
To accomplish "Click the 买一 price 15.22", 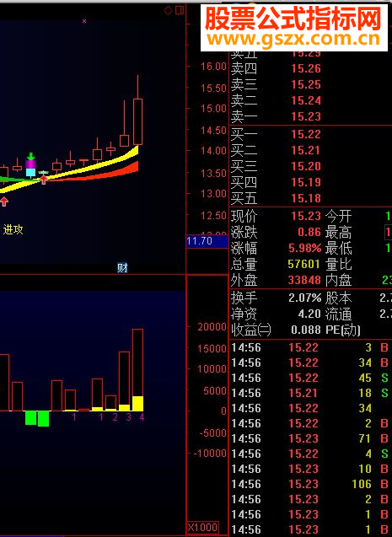I will 306,134.
